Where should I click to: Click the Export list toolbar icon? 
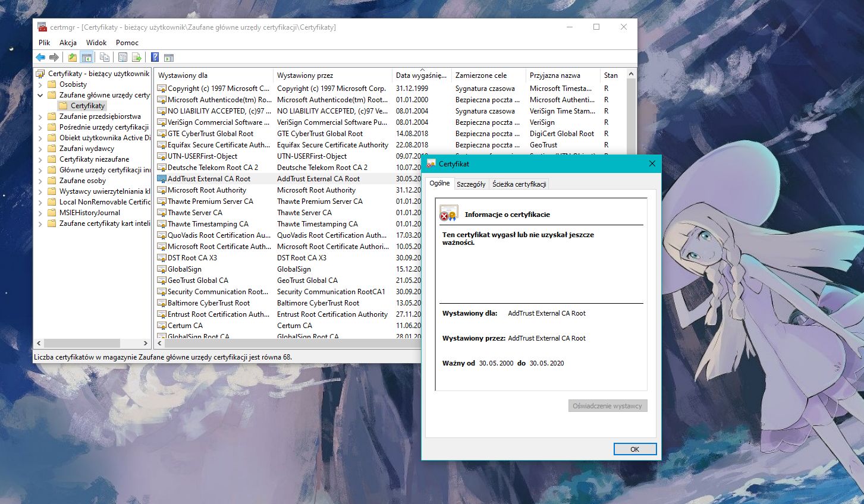point(137,58)
